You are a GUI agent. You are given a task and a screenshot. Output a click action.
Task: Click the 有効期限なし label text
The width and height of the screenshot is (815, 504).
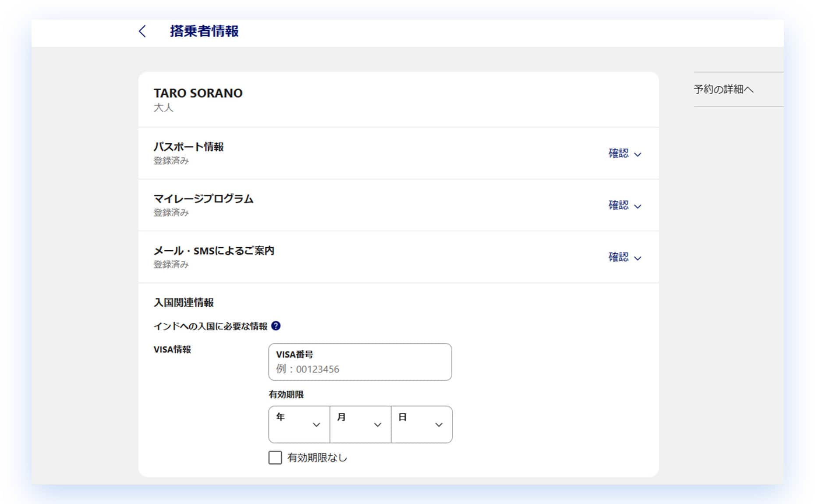tap(317, 458)
